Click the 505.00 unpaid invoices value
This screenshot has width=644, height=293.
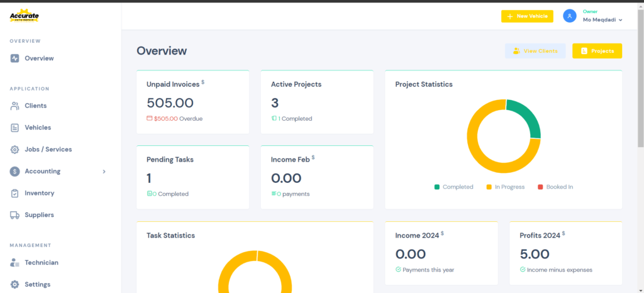point(170,103)
